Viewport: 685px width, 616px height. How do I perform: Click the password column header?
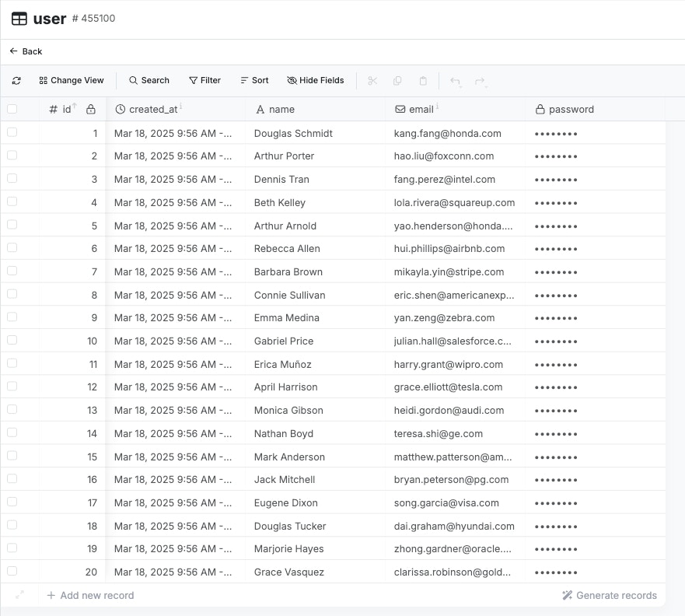pos(595,109)
